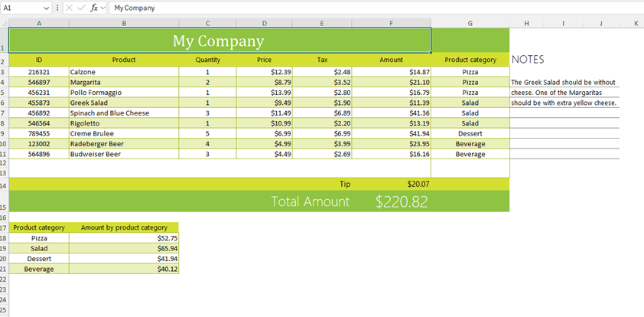Click the note line about Greek Salad
Image resolution: width=644 pixels, height=317 pixels.
coord(564,82)
